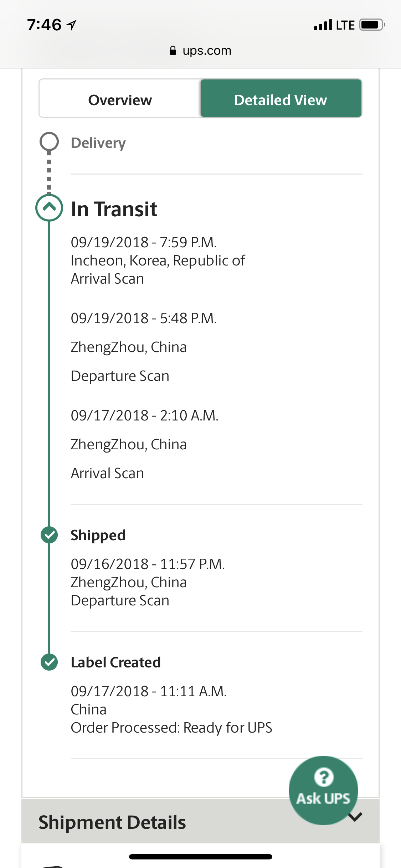The height and width of the screenshot is (868, 401).
Task: Open the Ask UPS help bubble
Action: pyautogui.click(x=323, y=790)
